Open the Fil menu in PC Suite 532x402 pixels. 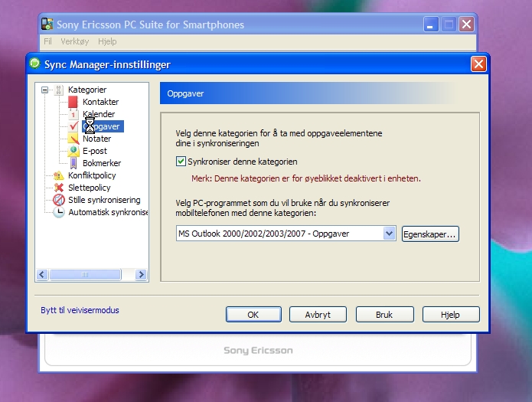coord(47,41)
